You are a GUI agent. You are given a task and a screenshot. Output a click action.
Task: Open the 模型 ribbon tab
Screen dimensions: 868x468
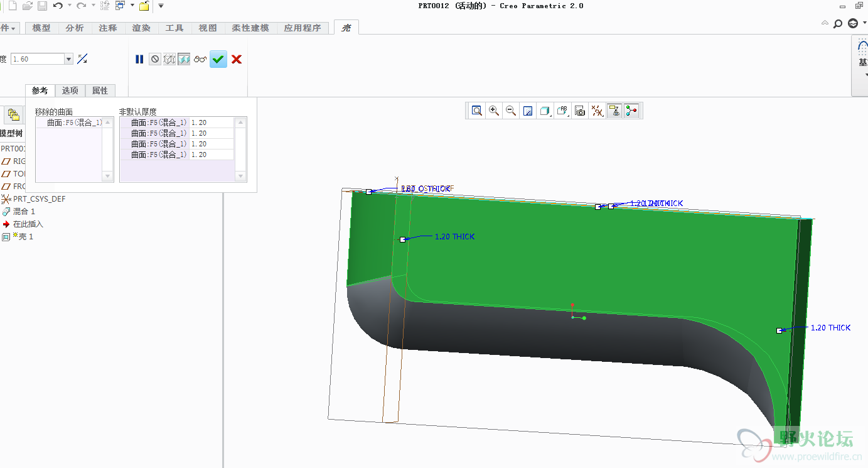tap(41, 28)
